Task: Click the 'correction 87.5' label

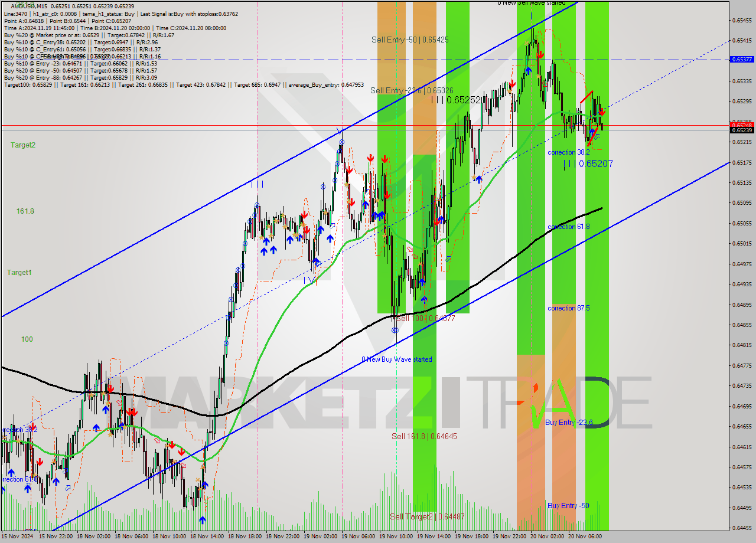Action: 568,308
